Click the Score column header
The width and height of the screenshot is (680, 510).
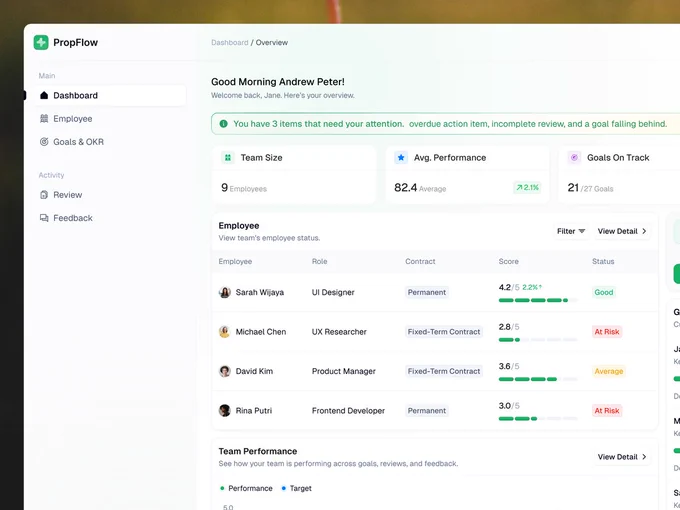point(509,262)
